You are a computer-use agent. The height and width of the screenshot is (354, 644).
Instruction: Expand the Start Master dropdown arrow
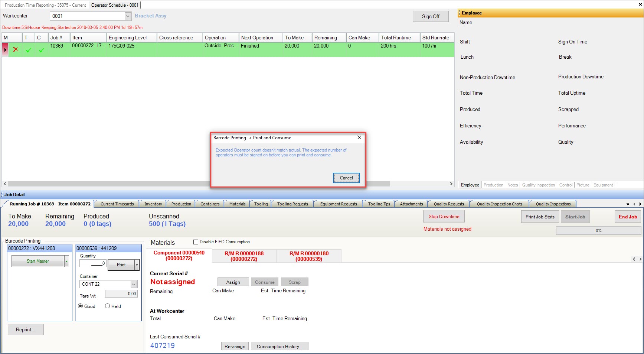coord(67,261)
